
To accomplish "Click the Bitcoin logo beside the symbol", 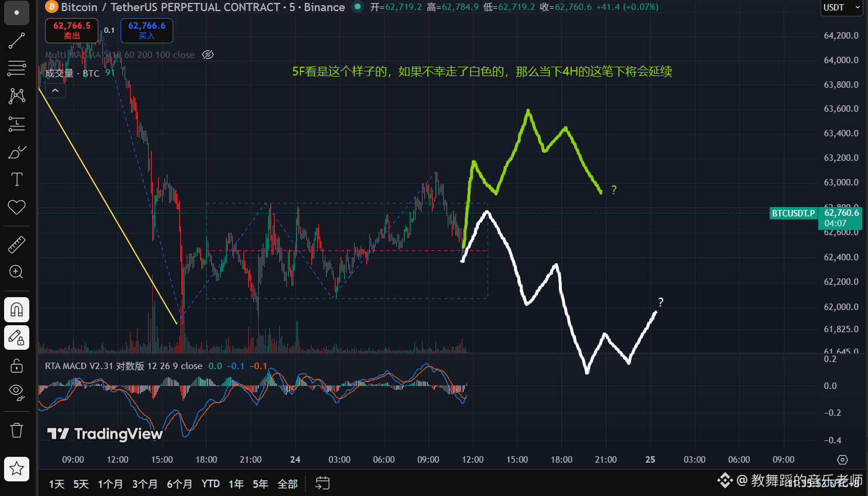I will (x=52, y=7).
